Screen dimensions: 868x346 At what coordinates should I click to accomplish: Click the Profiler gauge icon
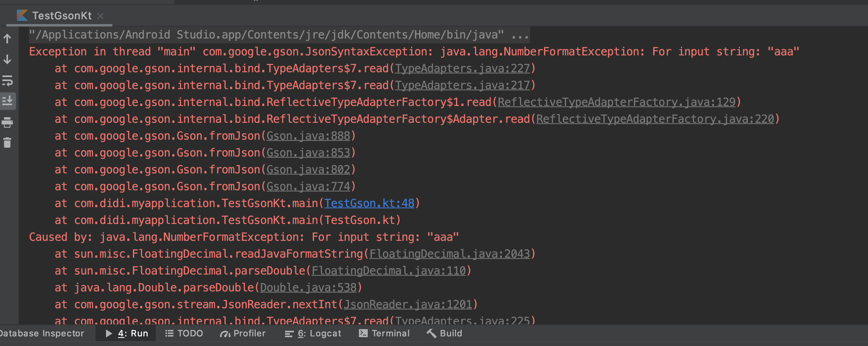[x=225, y=334]
